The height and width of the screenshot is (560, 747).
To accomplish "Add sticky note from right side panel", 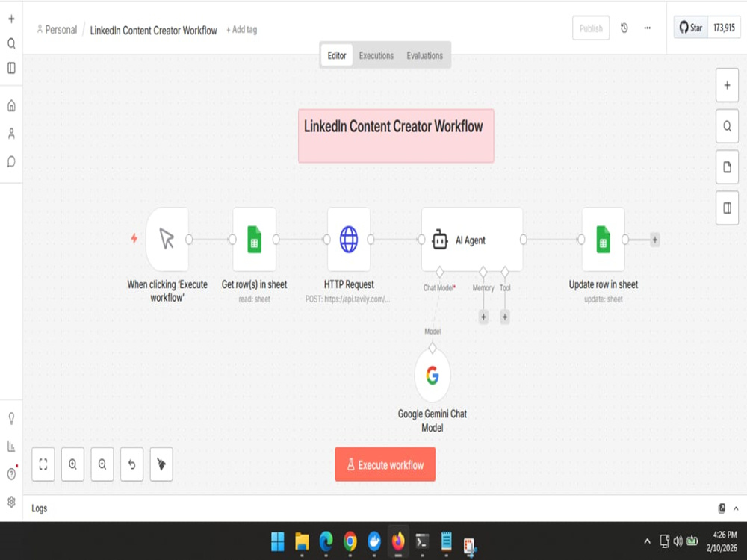I will click(727, 167).
